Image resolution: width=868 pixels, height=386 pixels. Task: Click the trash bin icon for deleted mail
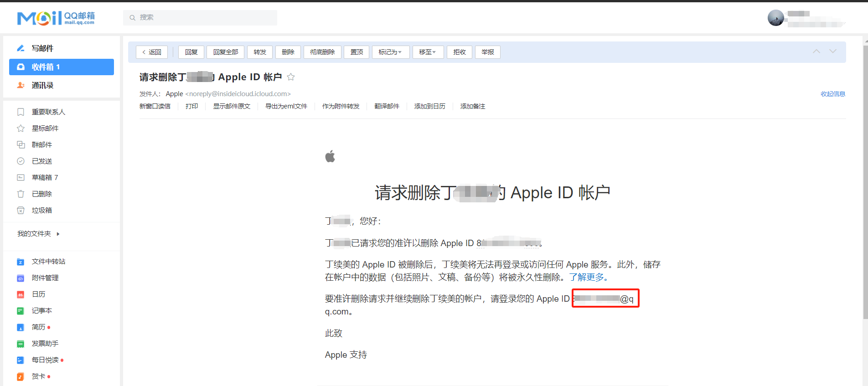click(21, 194)
